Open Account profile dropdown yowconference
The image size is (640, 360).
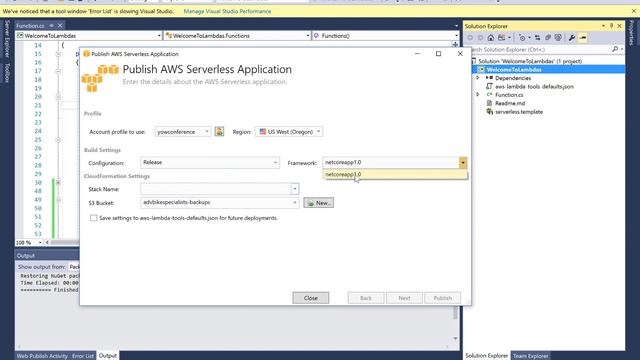pyautogui.click(x=182, y=131)
